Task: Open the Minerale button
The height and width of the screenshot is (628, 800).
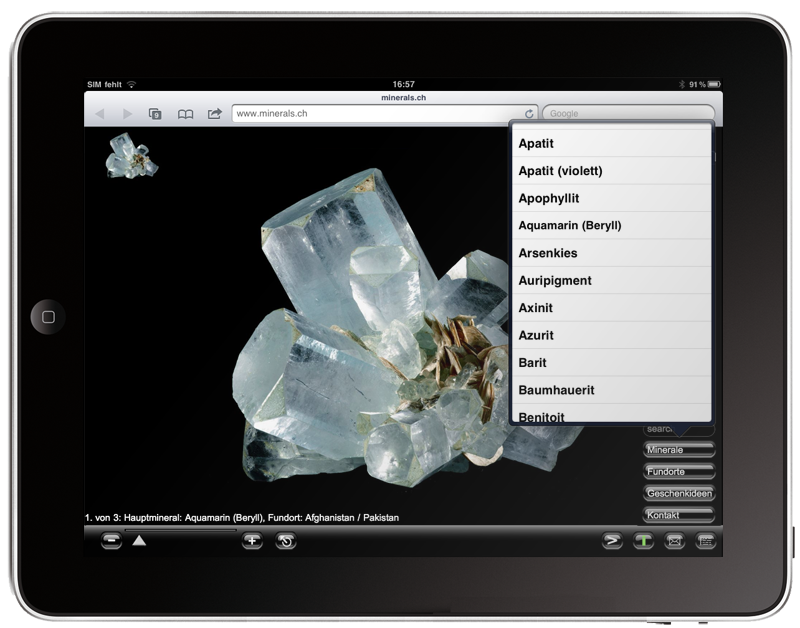Action: point(679,449)
